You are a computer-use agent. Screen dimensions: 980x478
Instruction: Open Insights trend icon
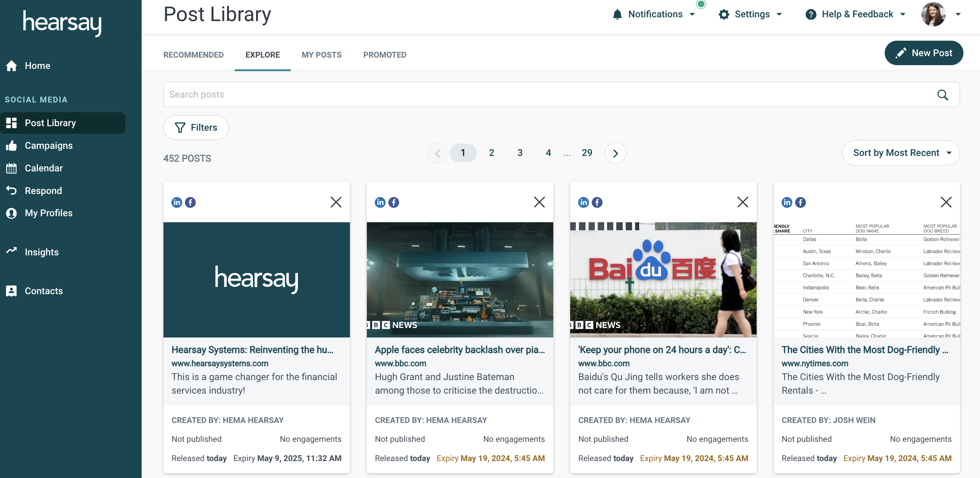[11, 250]
